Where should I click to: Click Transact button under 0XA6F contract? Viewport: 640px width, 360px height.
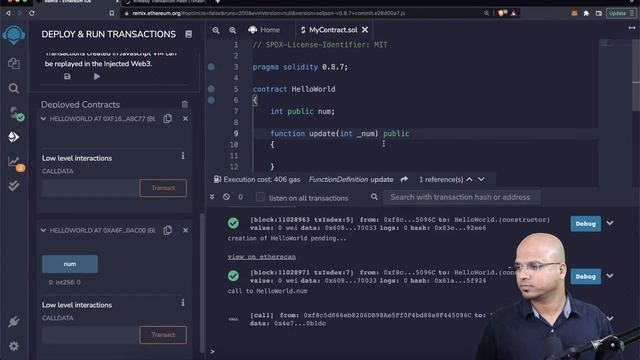(163, 335)
